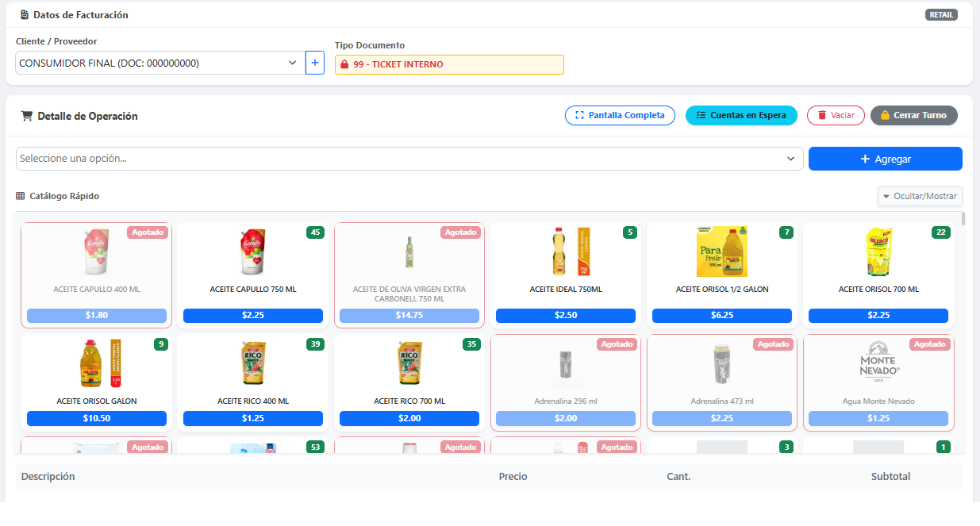The width and height of the screenshot is (980, 526).
Task: Click the shopping cart icon beside Detalle de Operación
Action: coord(27,116)
